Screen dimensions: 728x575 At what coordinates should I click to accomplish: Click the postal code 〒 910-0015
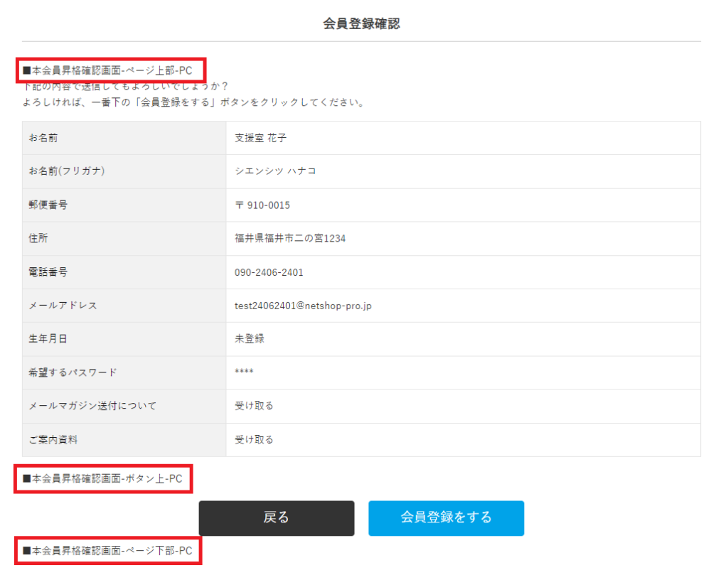[262, 205]
